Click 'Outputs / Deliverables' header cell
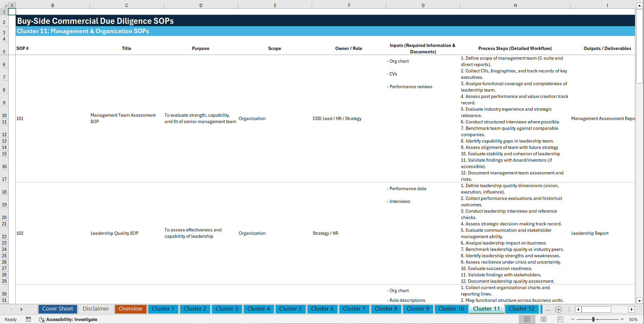 pyautogui.click(x=607, y=49)
